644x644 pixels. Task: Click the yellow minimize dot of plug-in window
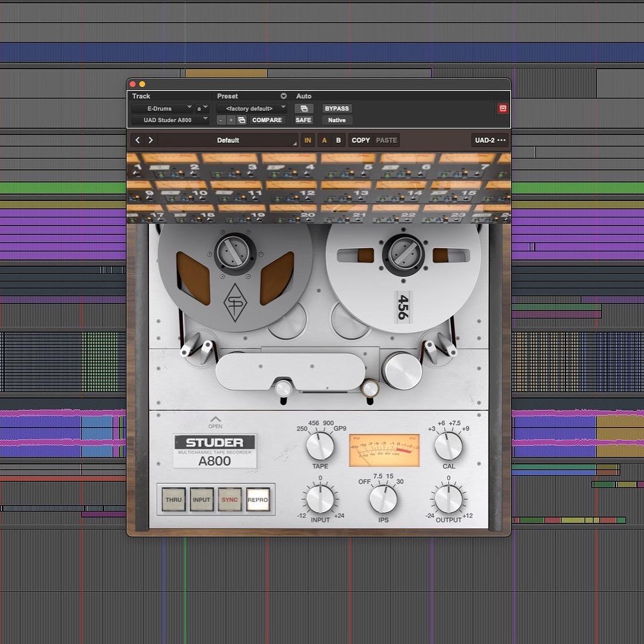pyautogui.click(x=142, y=84)
